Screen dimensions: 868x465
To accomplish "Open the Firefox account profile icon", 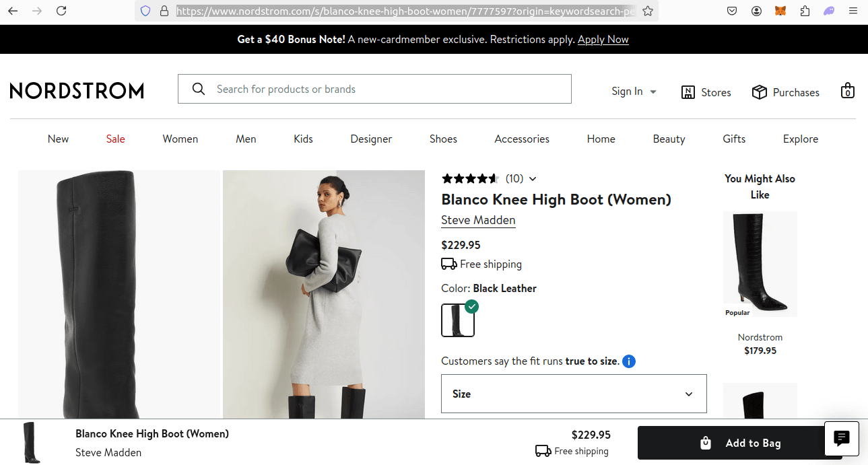I will click(x=757, y=11).
